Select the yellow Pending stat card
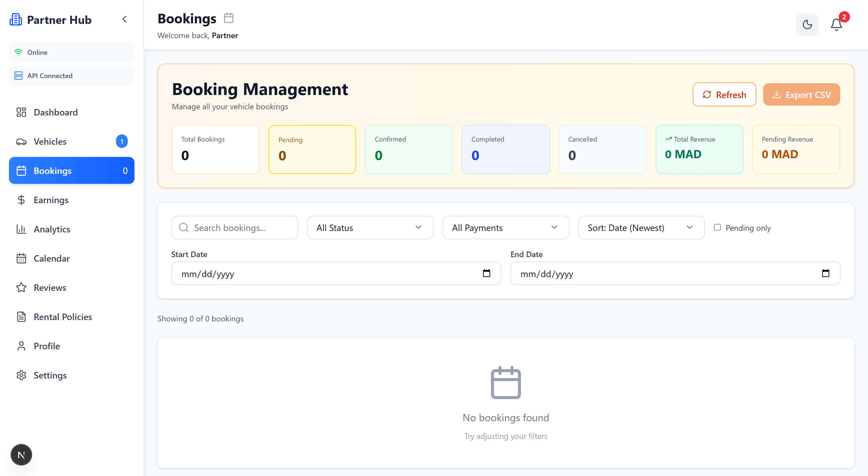The width and height of the screenshot is (868, 476). [312, 149]
